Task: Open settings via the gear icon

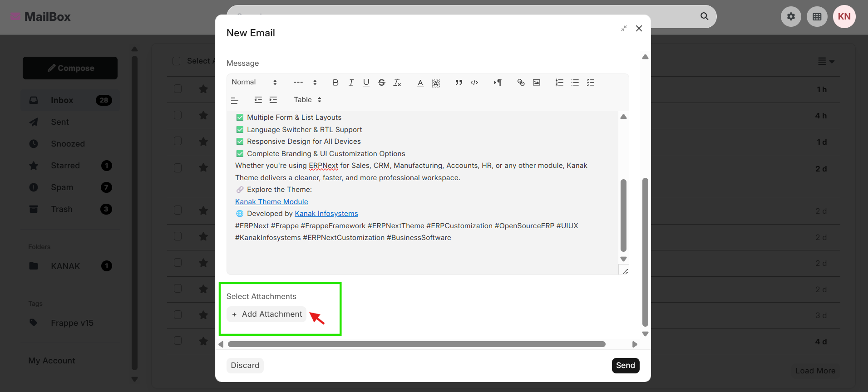Action: point(791,17)
